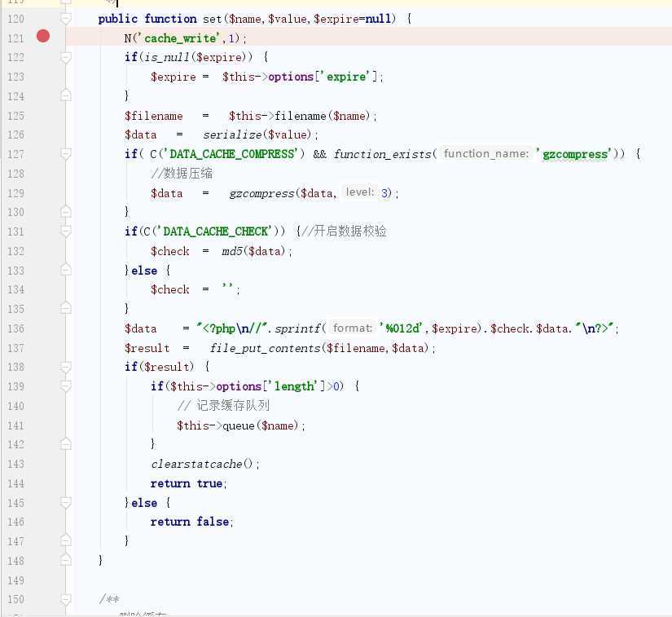Click the set function name
672x617 pixels.
pyautogui.click(x=212, y=19)
